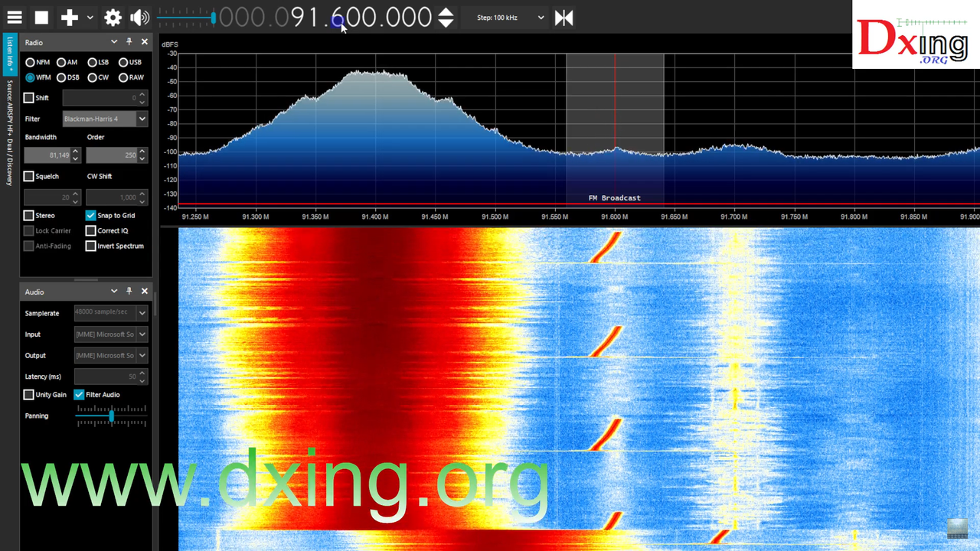
Task: Open Radio panel menu chevron
Action: (114, 42)
